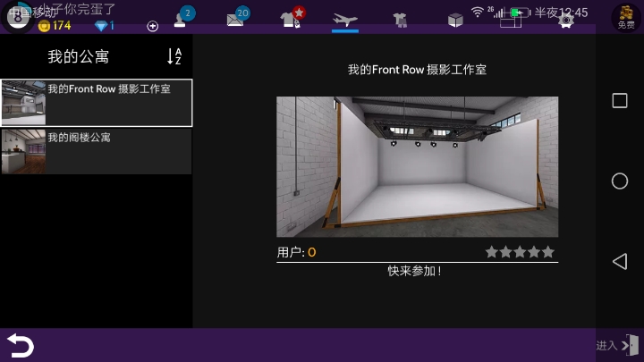
Task: Tap the blue diamond currency counter
Action: 105,26
